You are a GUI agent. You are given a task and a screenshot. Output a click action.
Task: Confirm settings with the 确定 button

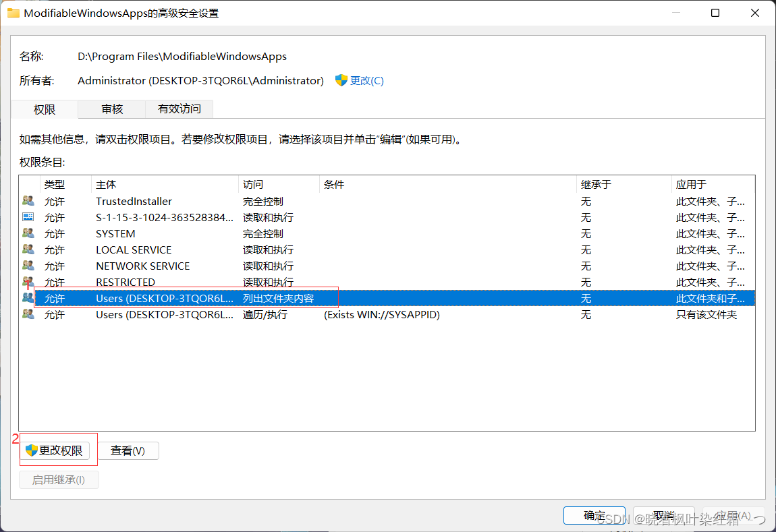point(594,514)
